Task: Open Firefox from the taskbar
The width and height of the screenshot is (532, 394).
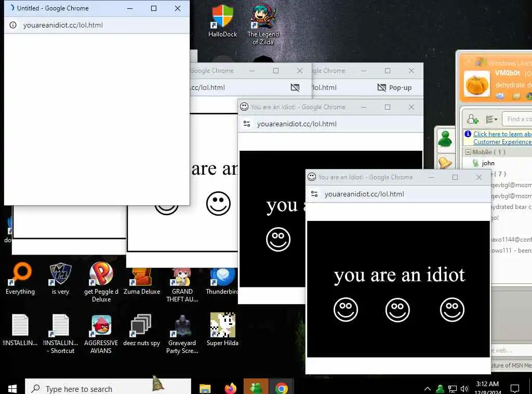Action: pos(230,388)
